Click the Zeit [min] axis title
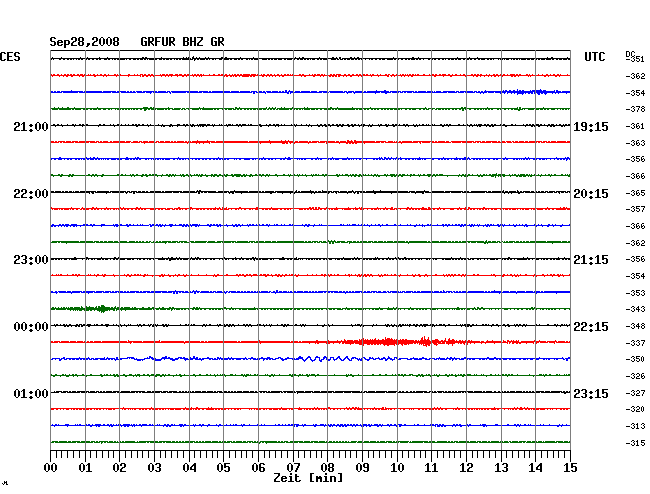650x494 pixels. pyautogui.click(x=308, y=478)
